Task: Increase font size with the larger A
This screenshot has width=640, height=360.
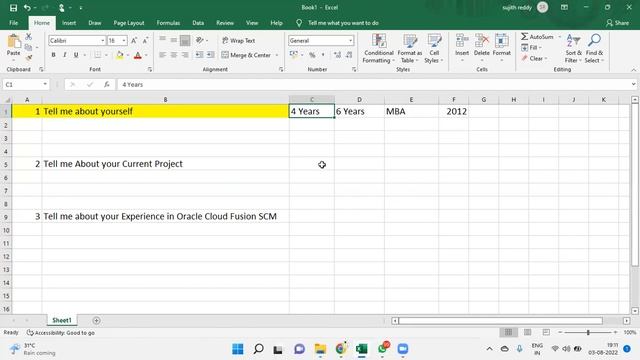Action: pos(134,40)
